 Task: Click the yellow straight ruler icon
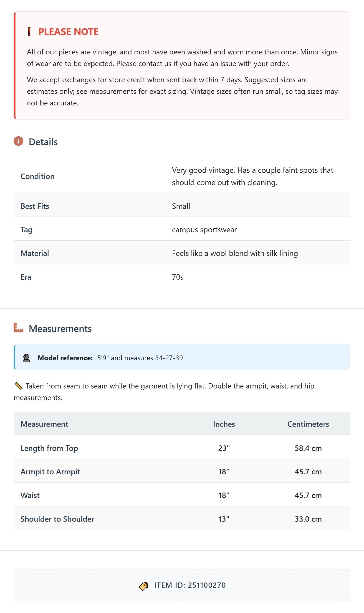click(18, 386)
